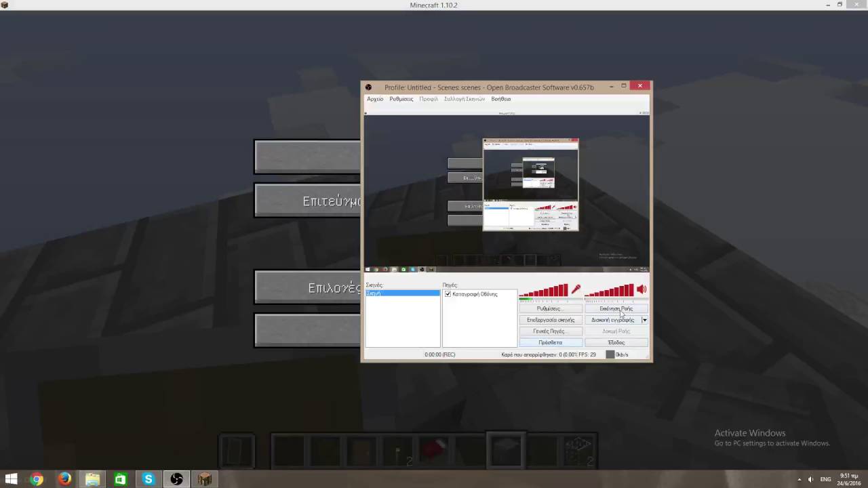Click the Επεξεργασία σκηνής button
868x488 pixels.
(x=551, y=320)
